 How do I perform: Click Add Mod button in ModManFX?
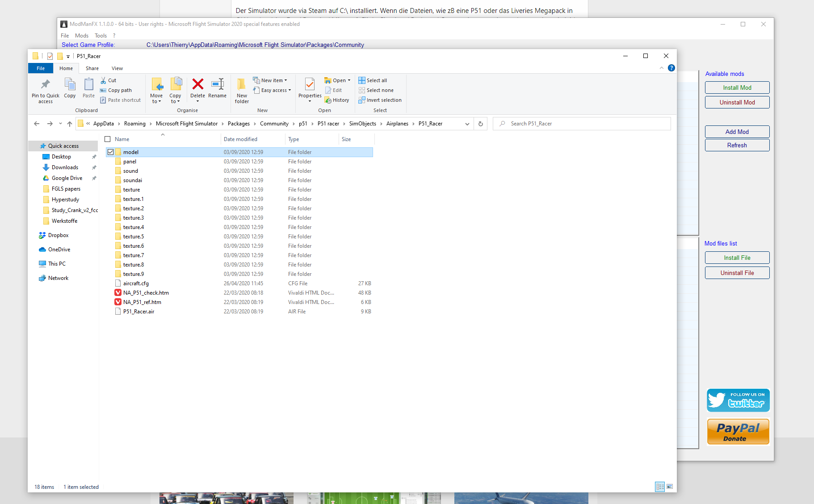pyautogui.click(x=737, y=132)
